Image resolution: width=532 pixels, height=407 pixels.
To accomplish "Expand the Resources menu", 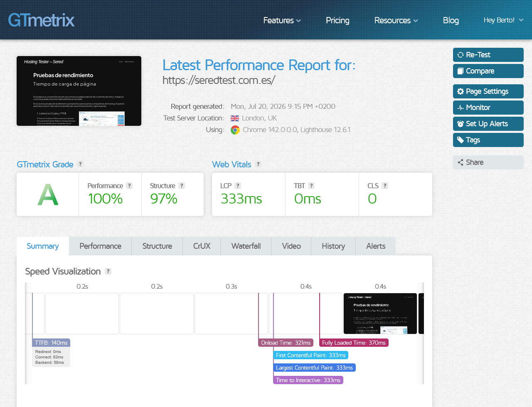I will 396,20.
